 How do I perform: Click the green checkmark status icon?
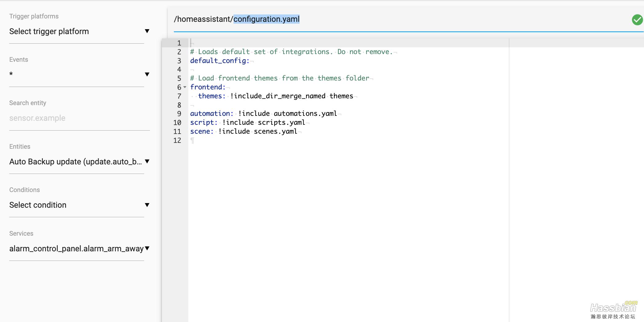pyautogui.click(x=637, y=20)
